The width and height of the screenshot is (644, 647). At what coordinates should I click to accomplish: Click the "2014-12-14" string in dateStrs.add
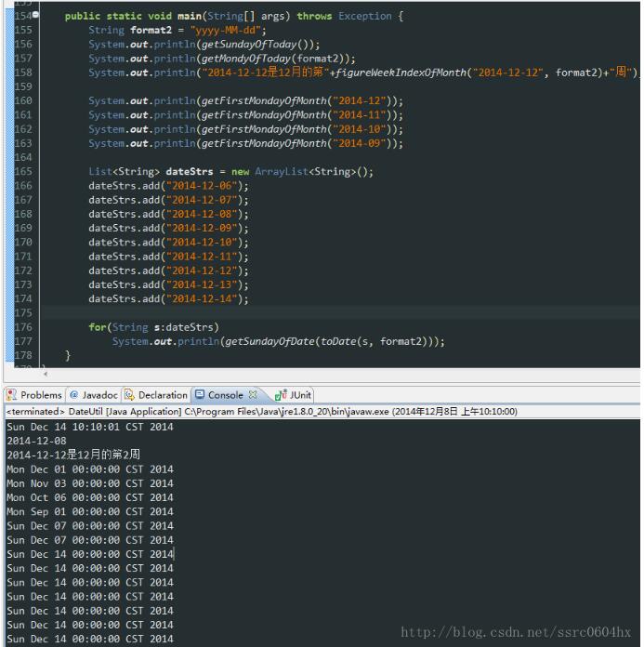click(202, 298)
